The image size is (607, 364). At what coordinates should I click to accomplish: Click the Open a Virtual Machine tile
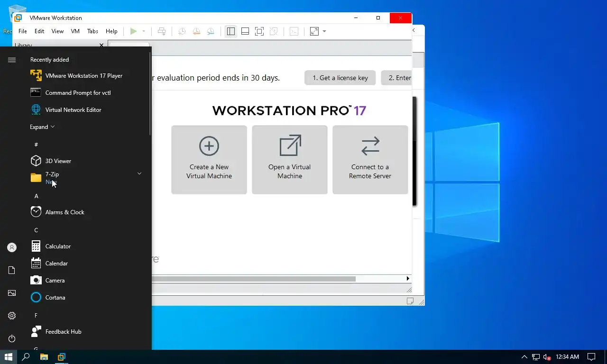290,160
